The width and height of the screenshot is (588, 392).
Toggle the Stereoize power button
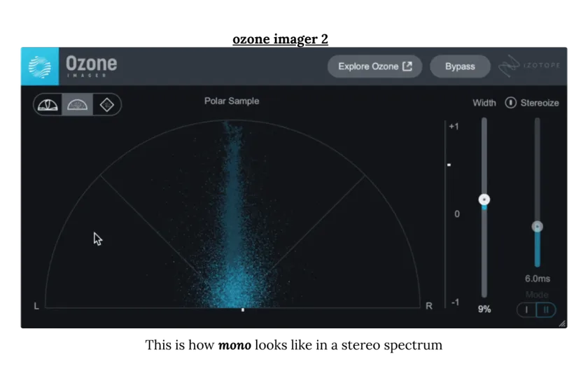pyautogui.click(x=510, y=102)
